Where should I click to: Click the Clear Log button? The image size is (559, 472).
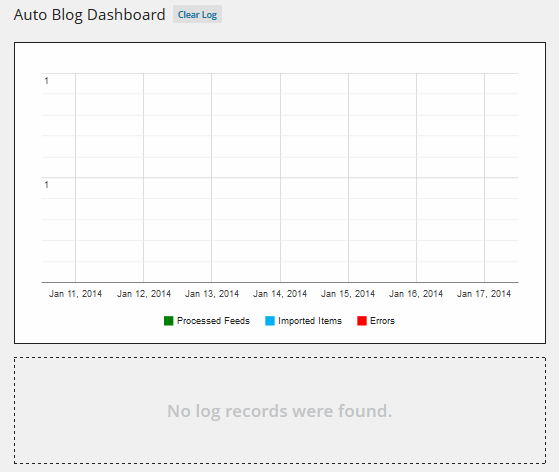tap(197, 14)
